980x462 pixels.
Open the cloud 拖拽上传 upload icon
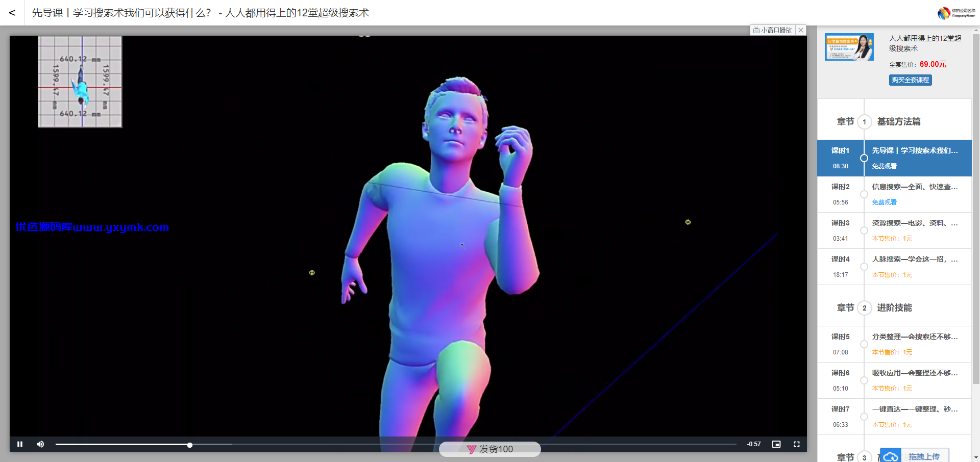(891, 456)
